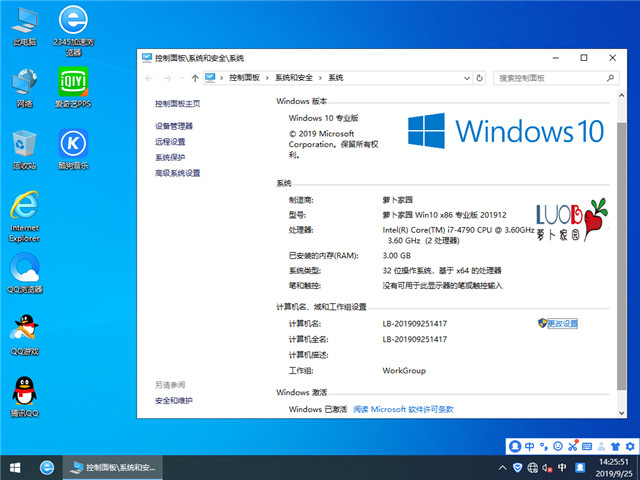Image resolution: width=640 pixels, height=480 pixels.
Task: Open the 此电脑 desktop icon
Action: 24,26
